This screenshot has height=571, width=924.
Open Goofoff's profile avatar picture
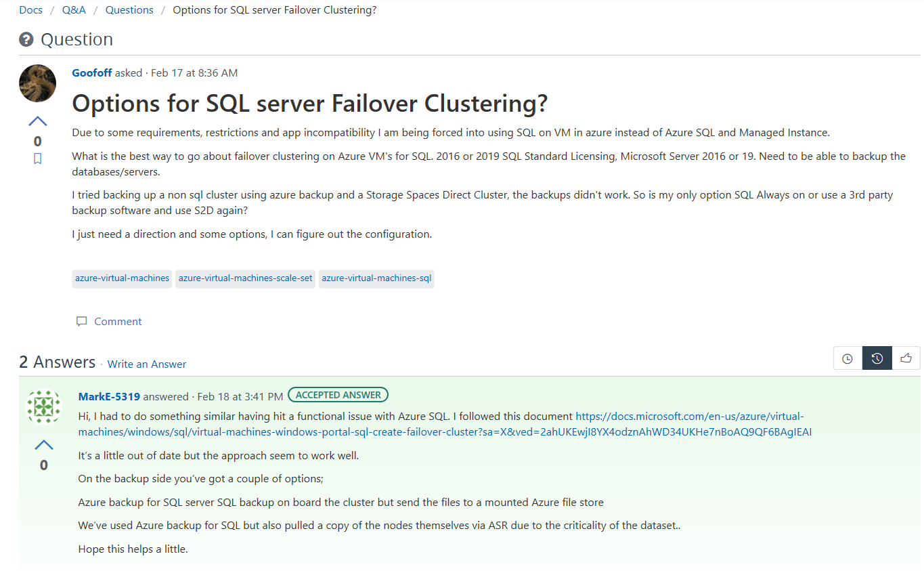pyautogui.click(x=38, y=83)
